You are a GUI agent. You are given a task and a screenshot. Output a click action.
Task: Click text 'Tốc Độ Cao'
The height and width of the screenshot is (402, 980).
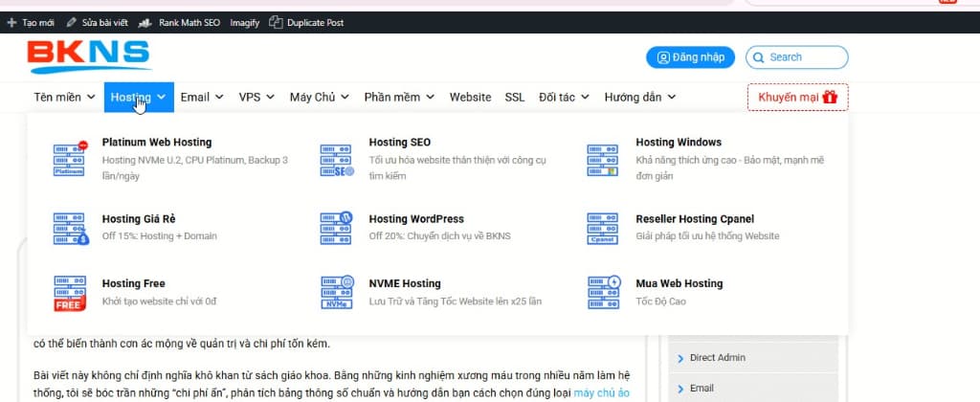660,301
